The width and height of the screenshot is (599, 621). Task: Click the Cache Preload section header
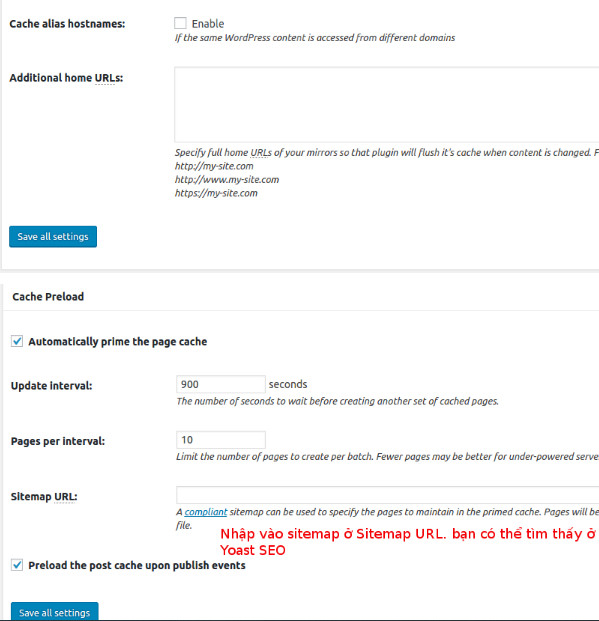[x=48, y=297]
